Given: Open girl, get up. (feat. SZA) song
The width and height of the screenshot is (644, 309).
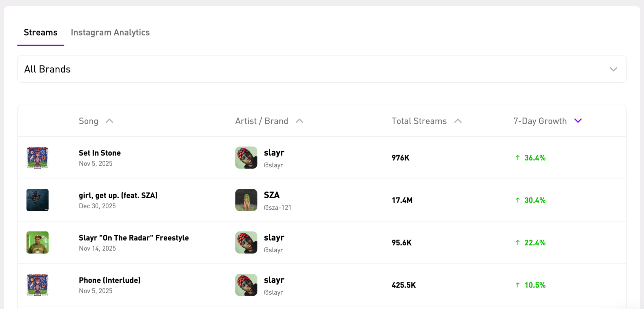Looking at the screenshot, I should point(118,195).
